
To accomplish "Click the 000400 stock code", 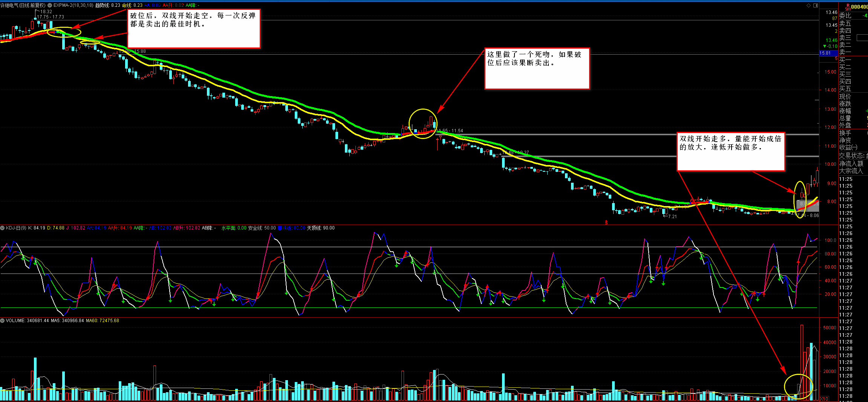I will pyautogui.click(x=859, y=7).
